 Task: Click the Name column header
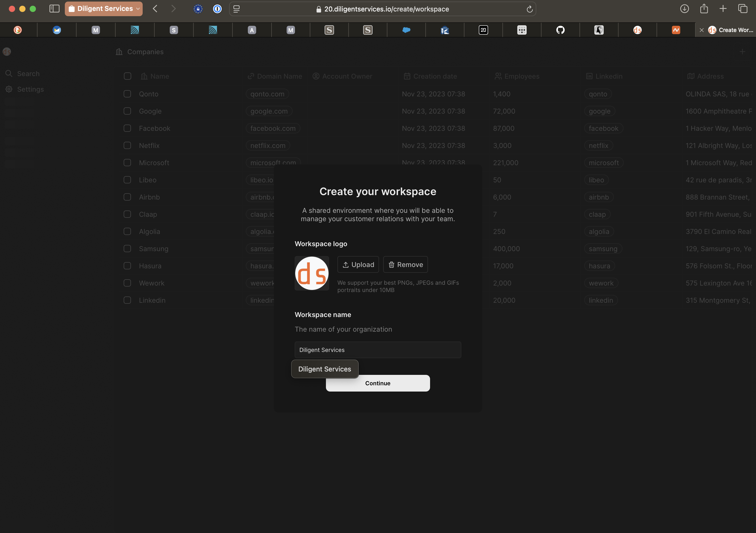155,76
